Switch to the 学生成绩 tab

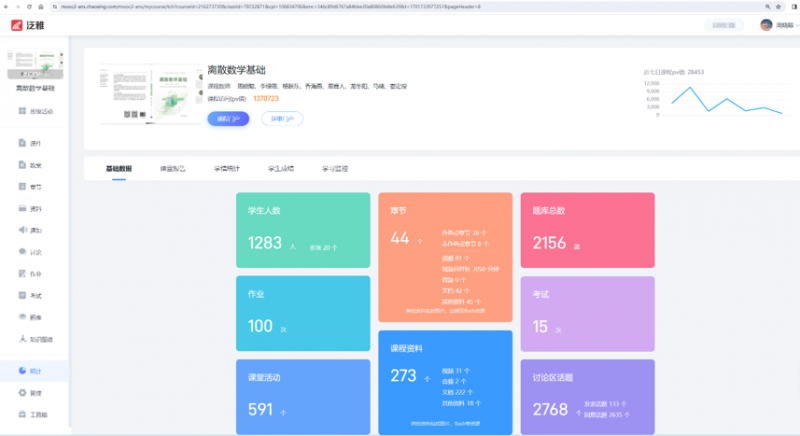tap(281, 169)
